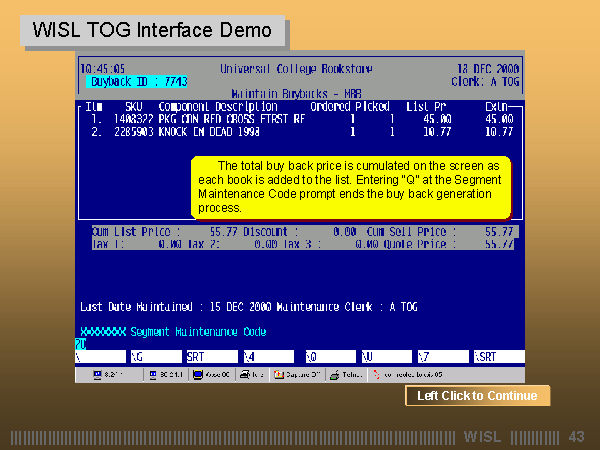Click the Left Click to Continue button
The image size is (600, 450).
tap(477, 396)
